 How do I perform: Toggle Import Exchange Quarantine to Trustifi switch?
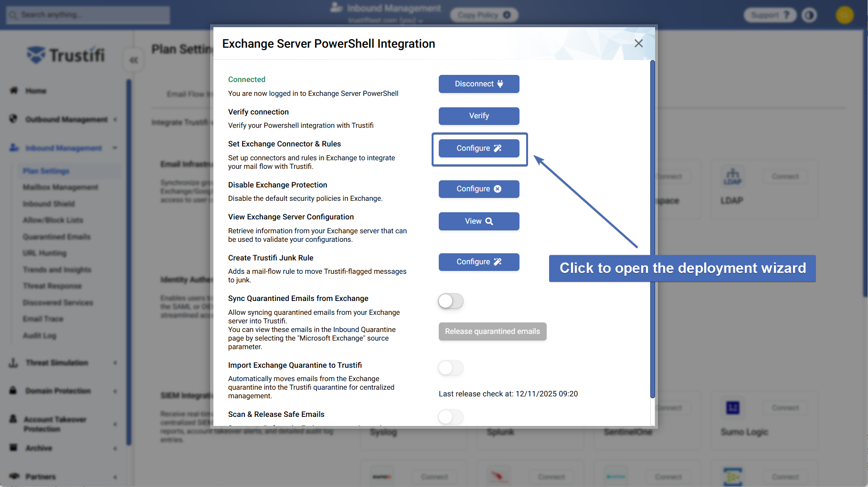[x=451, y=368]
